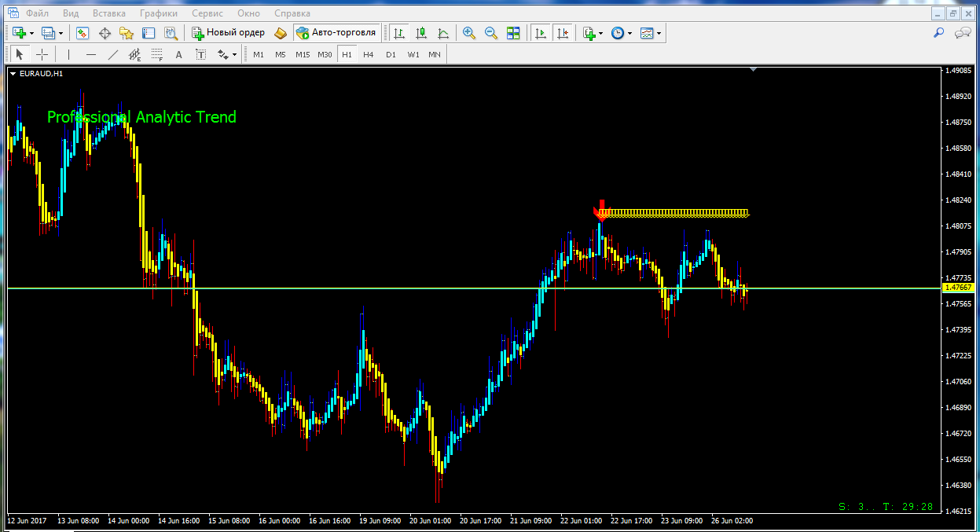The height and width of the screenshot is (532, 980).
Task: Select the vertical line drawing tool
Action: click(69, 54)
